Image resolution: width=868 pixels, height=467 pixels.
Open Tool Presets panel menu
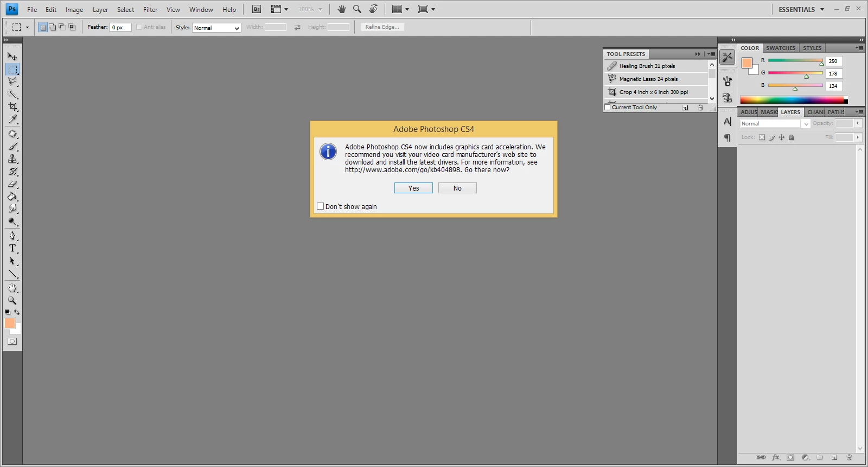click(711, 54)
